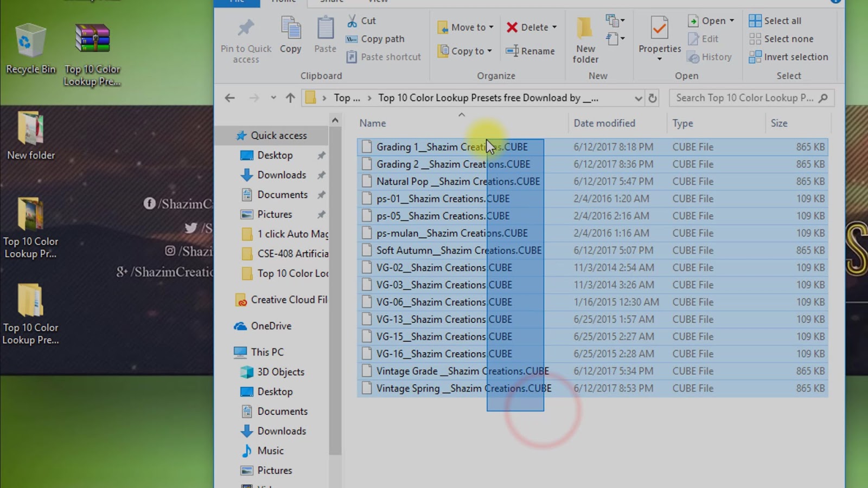The image size is (868, 488).
Task: Click the 'Top ...' breadcrumb in address bar
Action: [347, 98]
